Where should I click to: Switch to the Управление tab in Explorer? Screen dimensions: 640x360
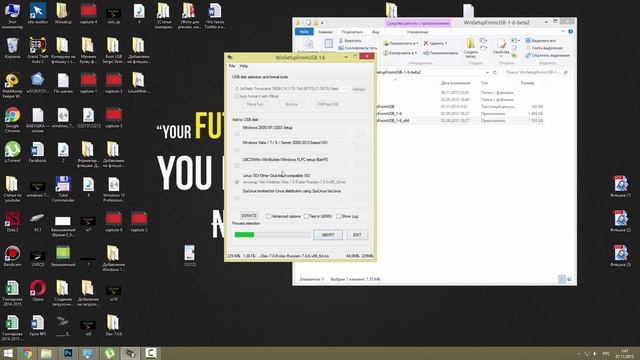pos(418,32)
